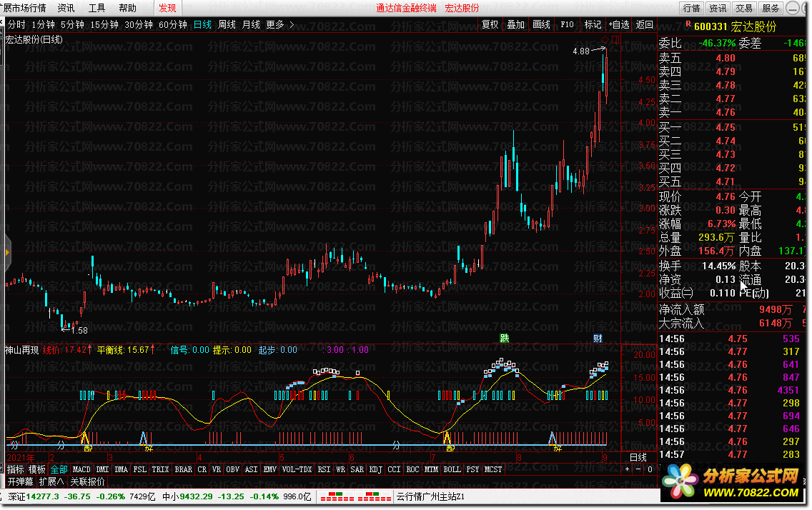Switch chart to 1分钟 period
Screen dimensions: 812x510
[x=43, y=24]
